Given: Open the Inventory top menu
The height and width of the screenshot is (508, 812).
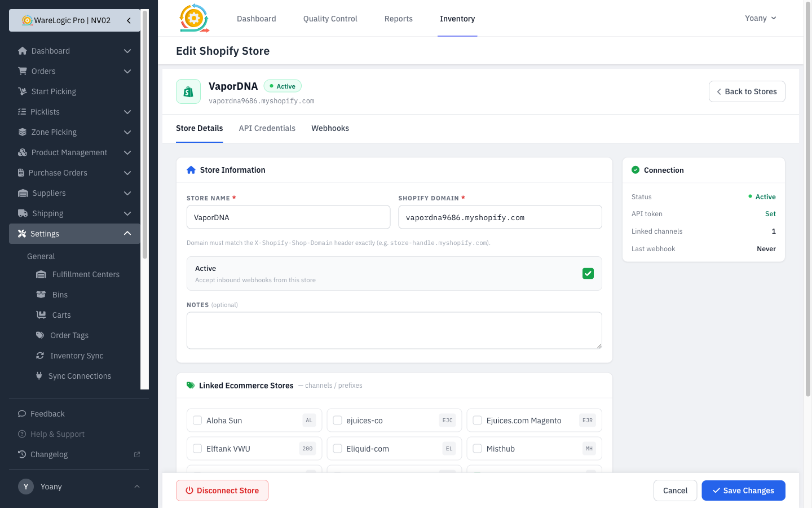Looking at the screenshot, I should (457, 19).
